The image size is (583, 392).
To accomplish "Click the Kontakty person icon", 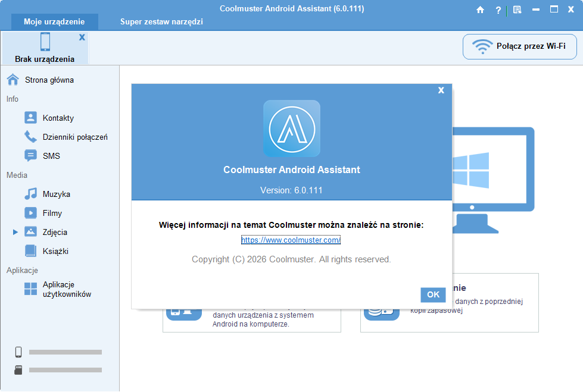I will click(30, 117).
